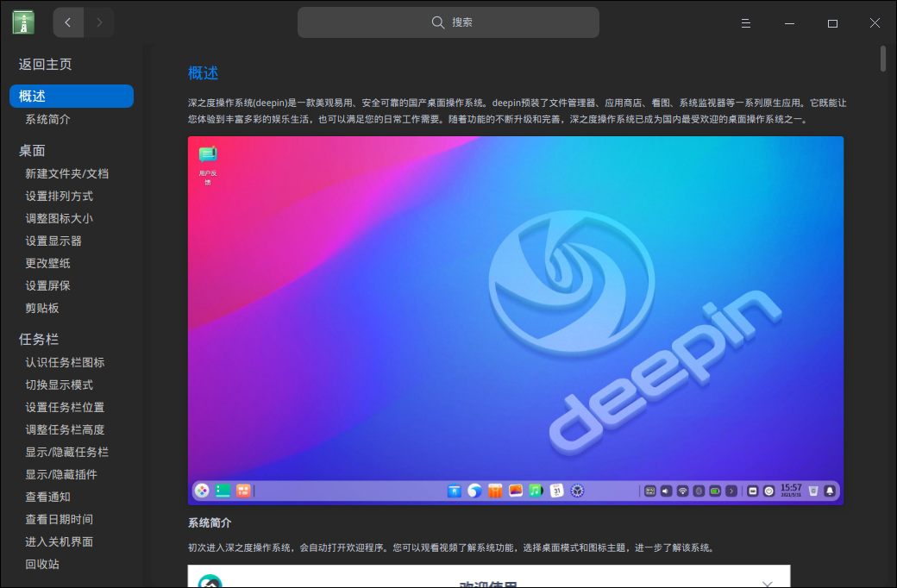Open the 新建文件夹/文档 topic
This screenshot has height=588, width=897.
pos(67,174)
